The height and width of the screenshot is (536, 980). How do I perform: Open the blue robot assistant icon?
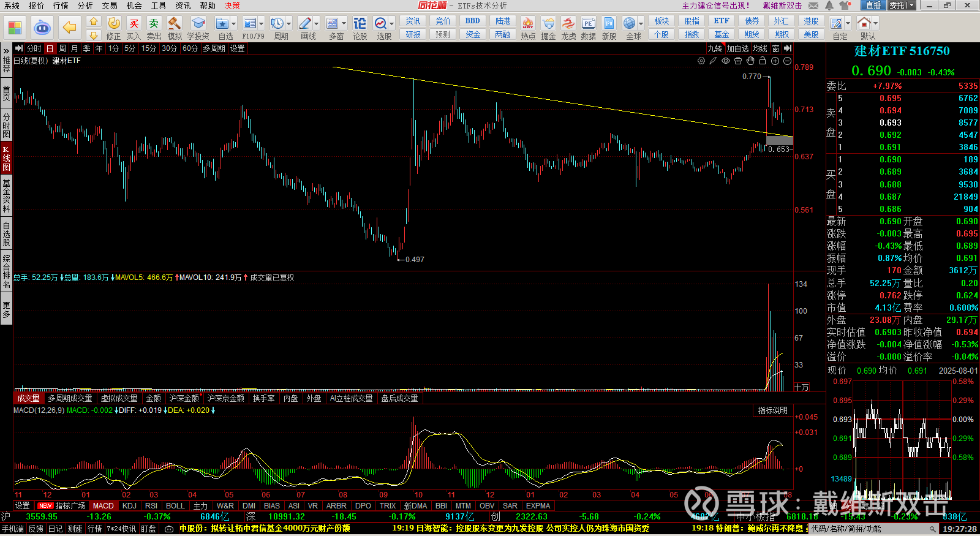click(42, 28)
